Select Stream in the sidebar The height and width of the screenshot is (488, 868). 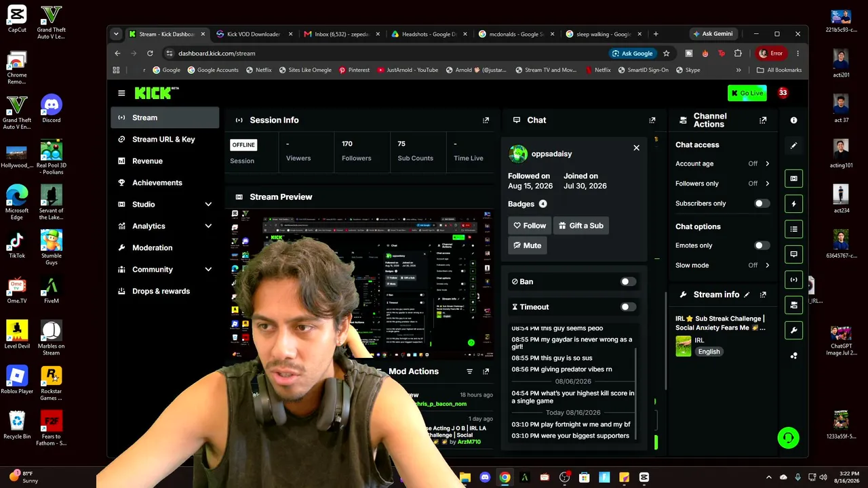coord(165,117)
